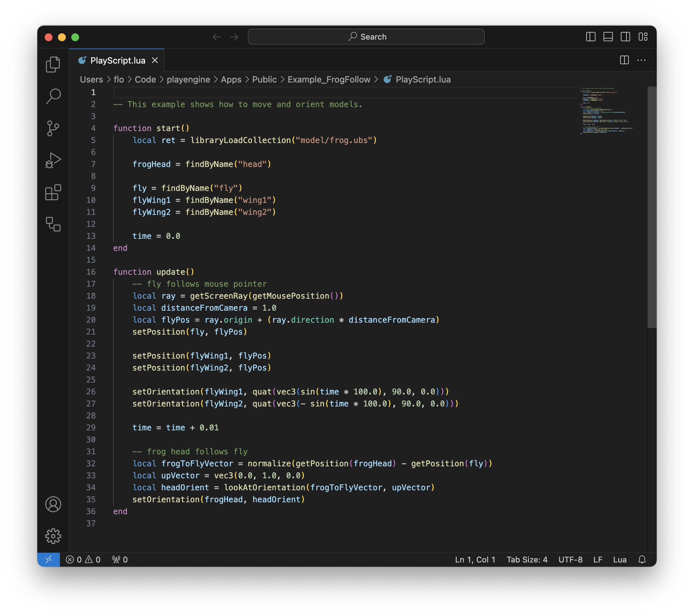Open the editor More Actions menu

(642, 60)
